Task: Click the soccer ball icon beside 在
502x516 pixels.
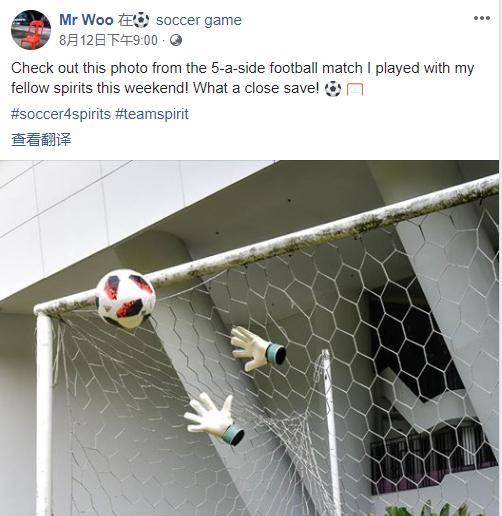Action: tap(141, 20)
